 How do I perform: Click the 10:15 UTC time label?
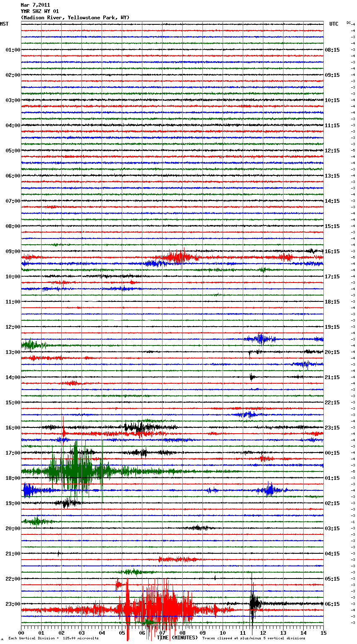[x=332, y=100]
